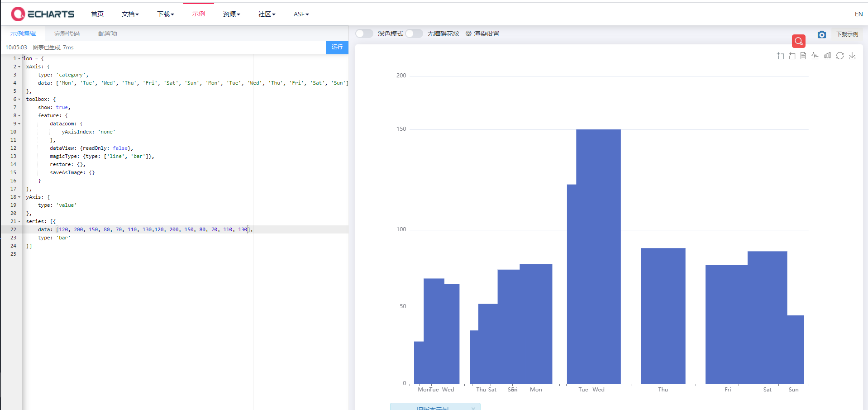Enable the 无障碍花纹 accessibility pattern toggle
The width and height of the screenshot is (868, 410).
pyautogui.click(x=414, y=33)
